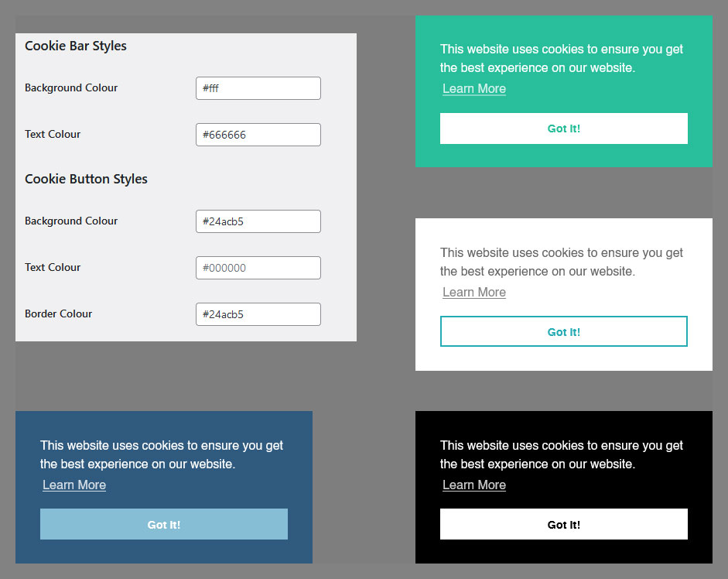This screenshot has width=728, height=579.
Task: Click the Border Colour input field
Action: pos(258,314)
